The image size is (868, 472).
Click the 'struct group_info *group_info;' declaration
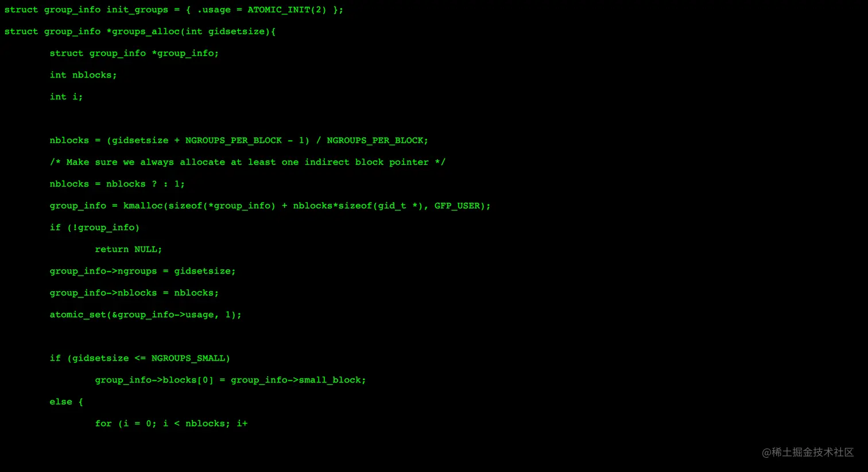coord(134,53)
